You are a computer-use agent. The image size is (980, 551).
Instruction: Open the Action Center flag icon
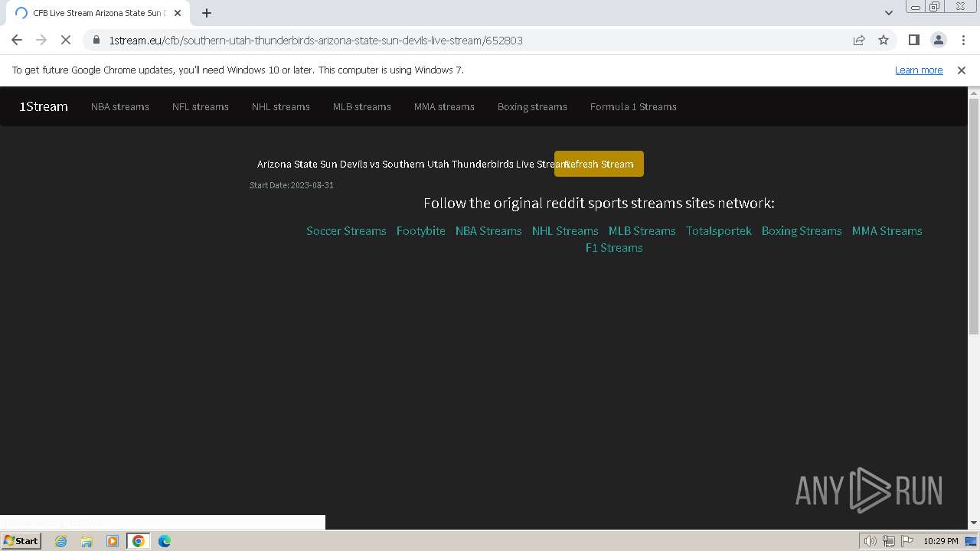point(906,541)
